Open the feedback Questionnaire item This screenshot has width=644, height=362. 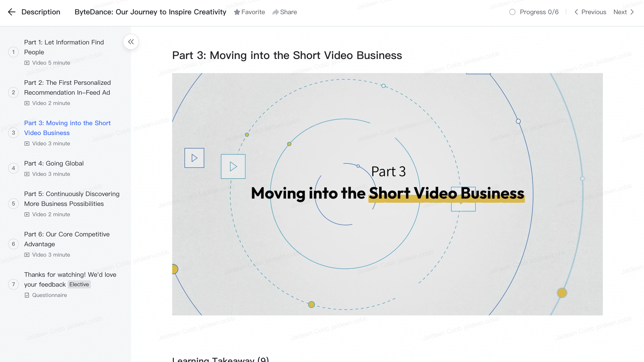coord(70,280)
